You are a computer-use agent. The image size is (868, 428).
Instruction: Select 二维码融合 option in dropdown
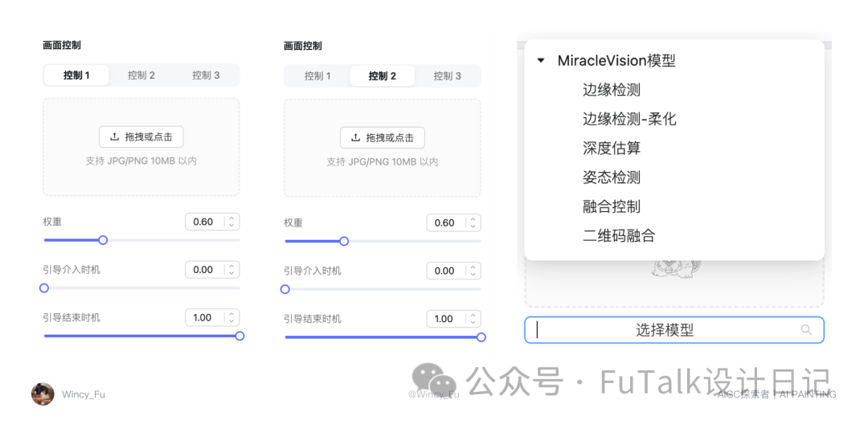pyautogui.click(x=619, y=236)
